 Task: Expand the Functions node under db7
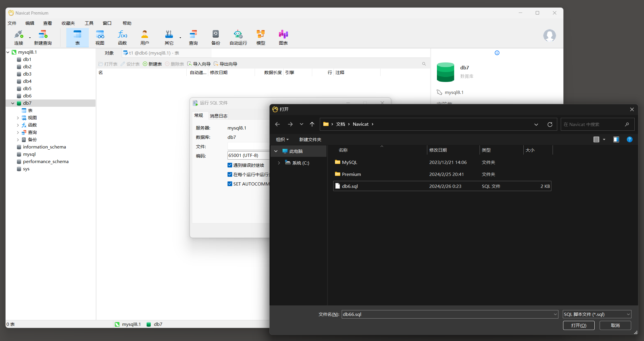(x=18, y=125)
